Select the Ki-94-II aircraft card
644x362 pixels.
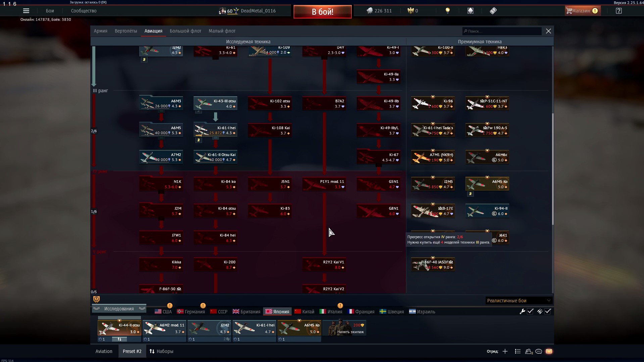tap(487, 211)
